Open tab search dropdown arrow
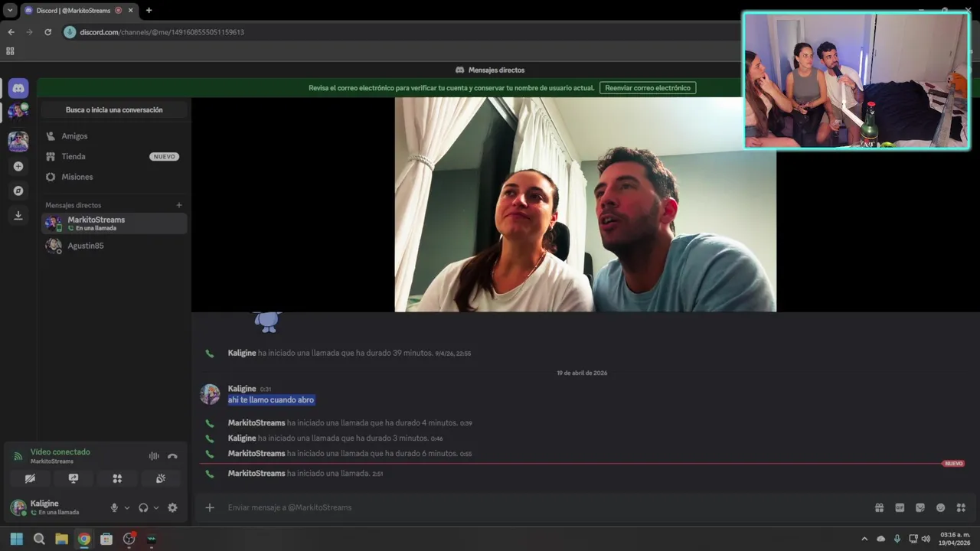Image resolution: width=980 pixels, height=551 pixels. coord(10,10)
